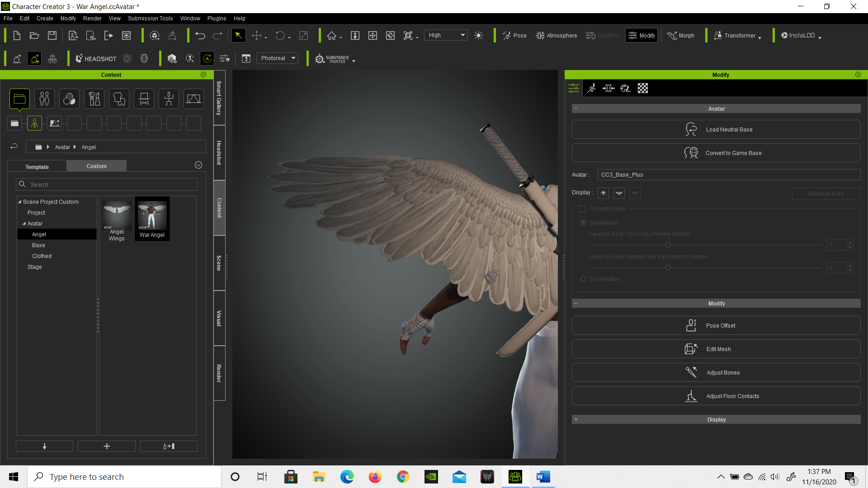Open Microsoft Word from the taskbar
The height and width of the screenshot is (488, 868).
click(543, 477)
